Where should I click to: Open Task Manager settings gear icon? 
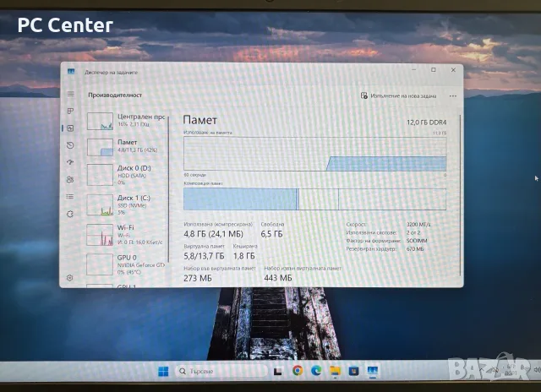tap(69, 278)
